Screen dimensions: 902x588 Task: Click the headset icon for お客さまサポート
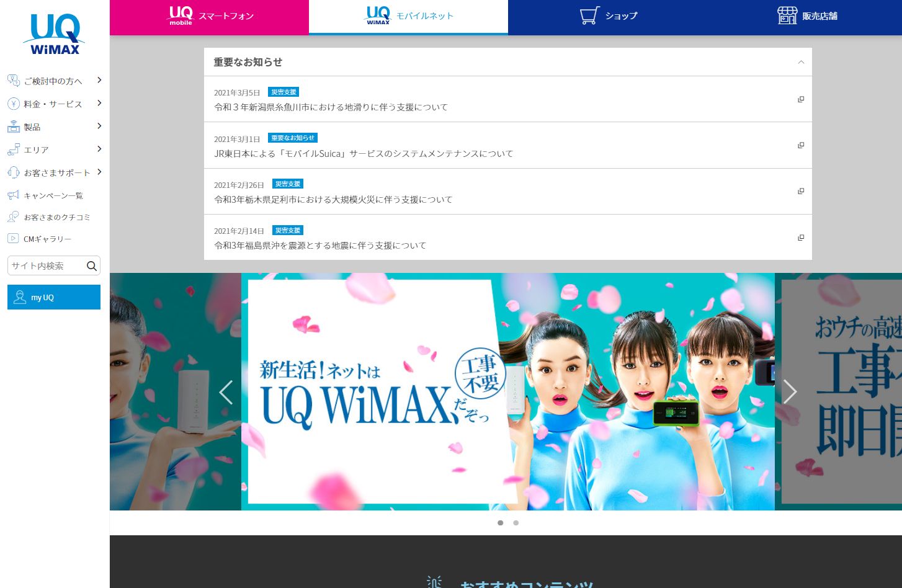point(14,172)
